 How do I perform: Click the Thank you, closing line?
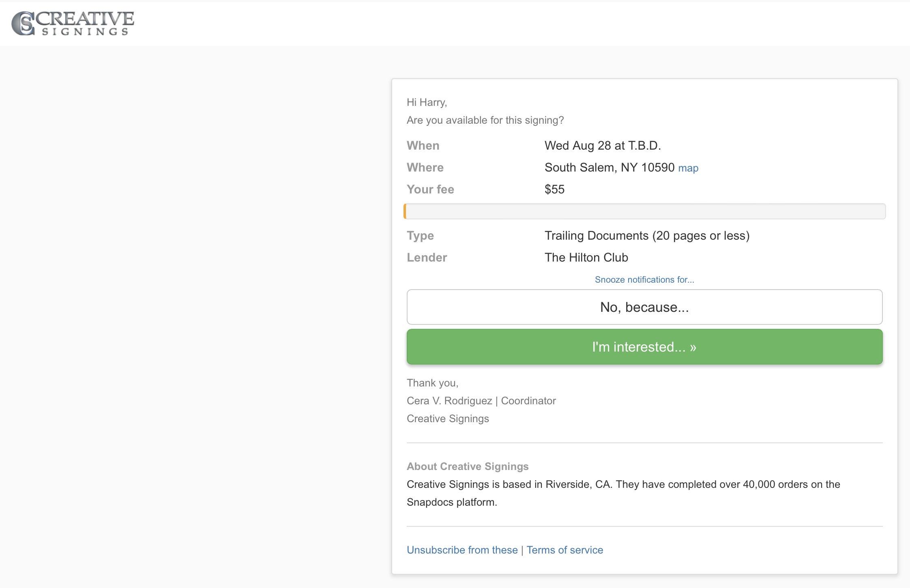(x=432, y=383)
